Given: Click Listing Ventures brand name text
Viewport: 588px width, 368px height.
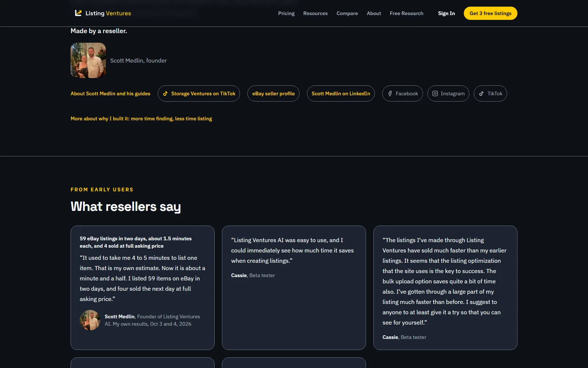Looking at the screenshot, I should 108,13.
